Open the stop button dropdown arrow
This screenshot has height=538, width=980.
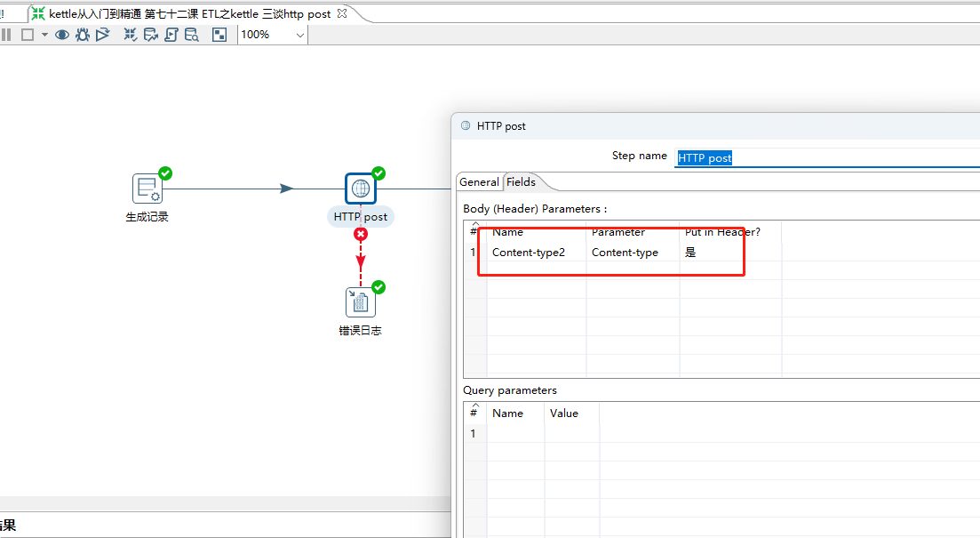[x=43, y=34]
